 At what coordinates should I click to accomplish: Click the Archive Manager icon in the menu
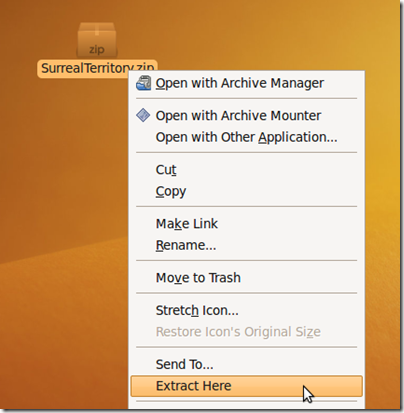coord(144,83)
